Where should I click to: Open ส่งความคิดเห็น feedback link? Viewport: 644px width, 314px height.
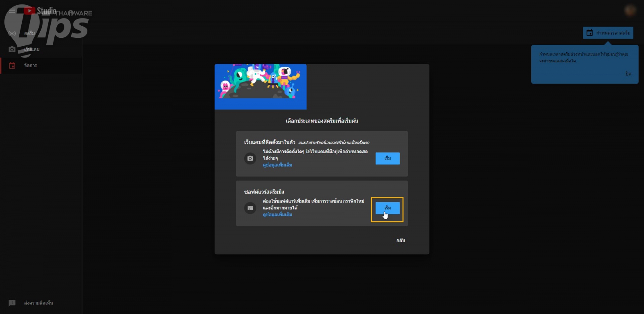pyautogui.click(x=39, y=303)
